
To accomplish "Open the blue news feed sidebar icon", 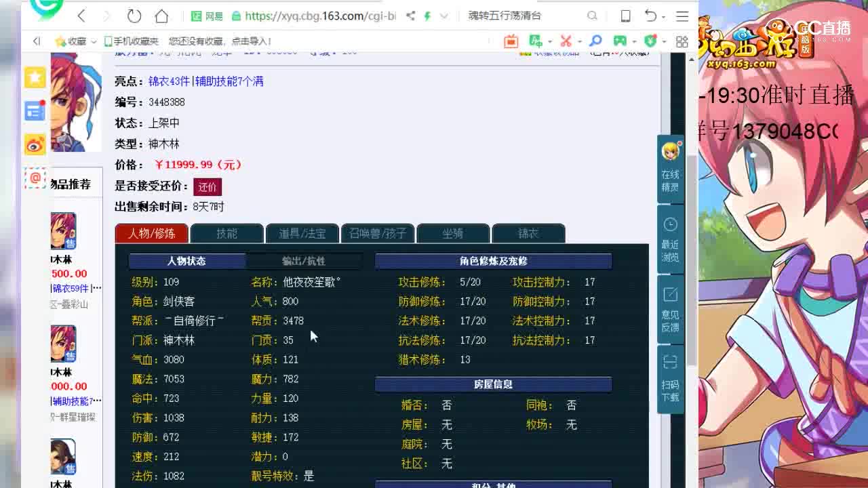I will point(35,110).
